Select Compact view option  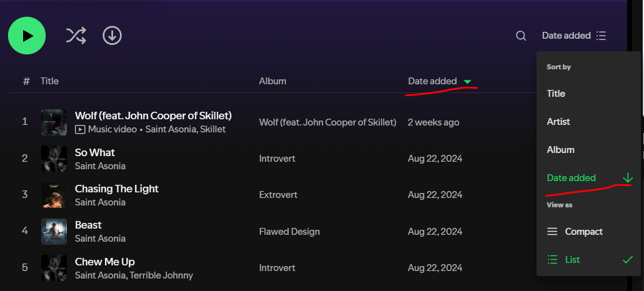[588, 232]
